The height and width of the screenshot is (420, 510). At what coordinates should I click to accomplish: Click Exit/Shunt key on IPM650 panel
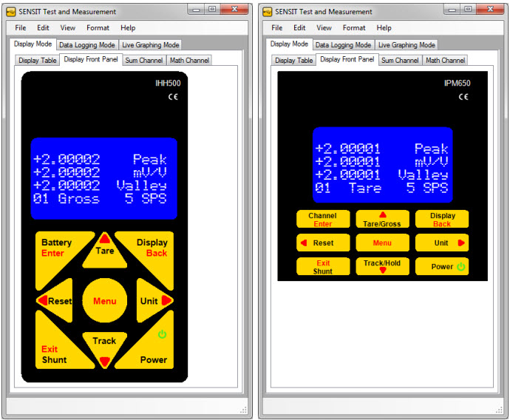[323, 266]
